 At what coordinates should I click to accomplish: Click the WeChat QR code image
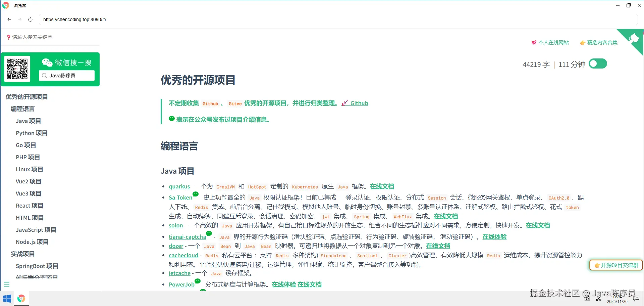pyautogui.click(x=17, y=69)
